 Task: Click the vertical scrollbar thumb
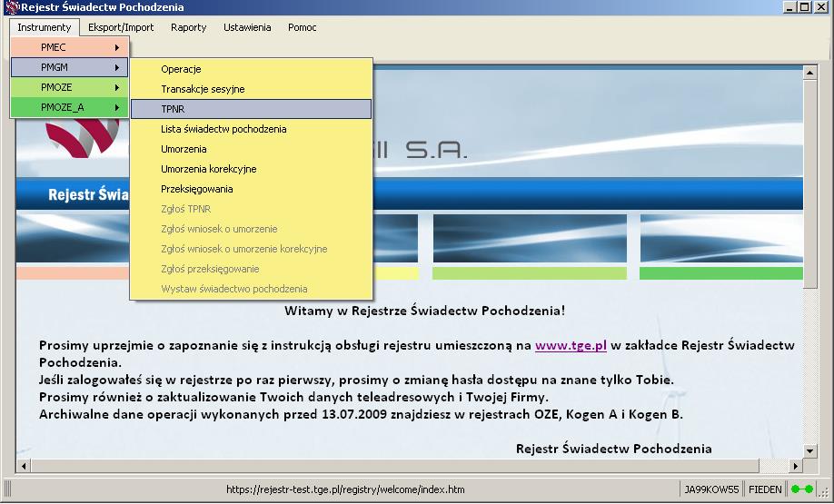[809, 183]
